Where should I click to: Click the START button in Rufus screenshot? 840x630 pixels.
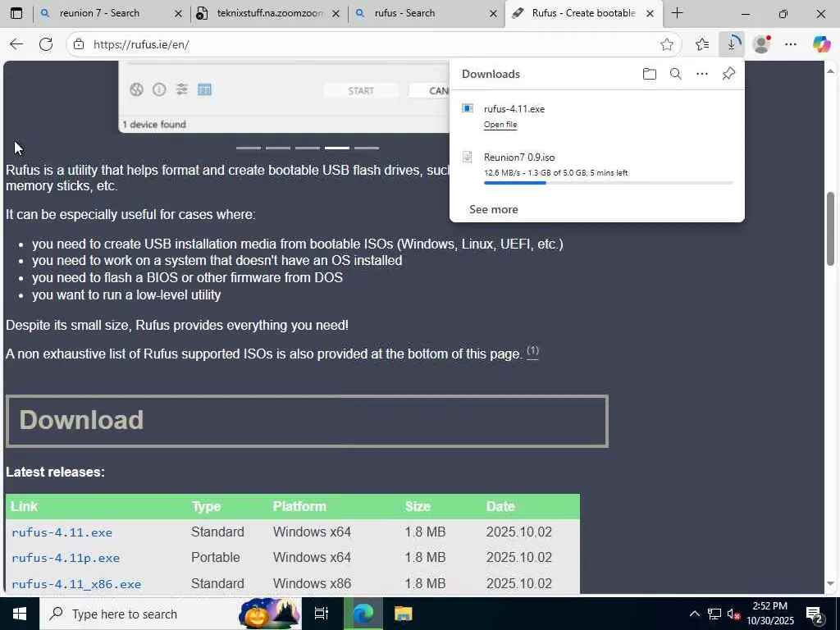tap(361, 90)
